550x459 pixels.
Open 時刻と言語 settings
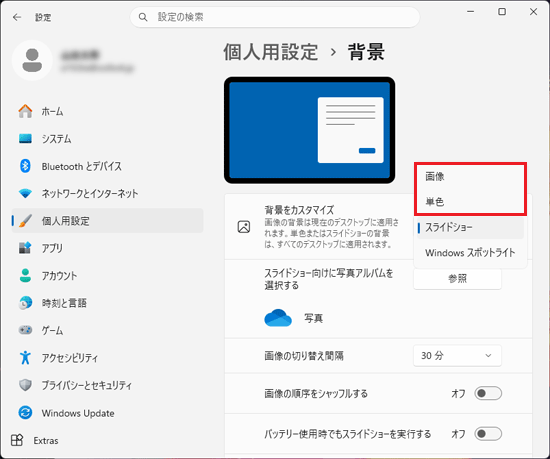point(107,303)
